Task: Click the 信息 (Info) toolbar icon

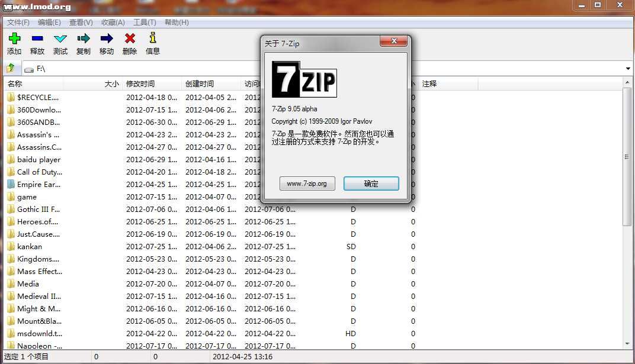Action: 153,39
